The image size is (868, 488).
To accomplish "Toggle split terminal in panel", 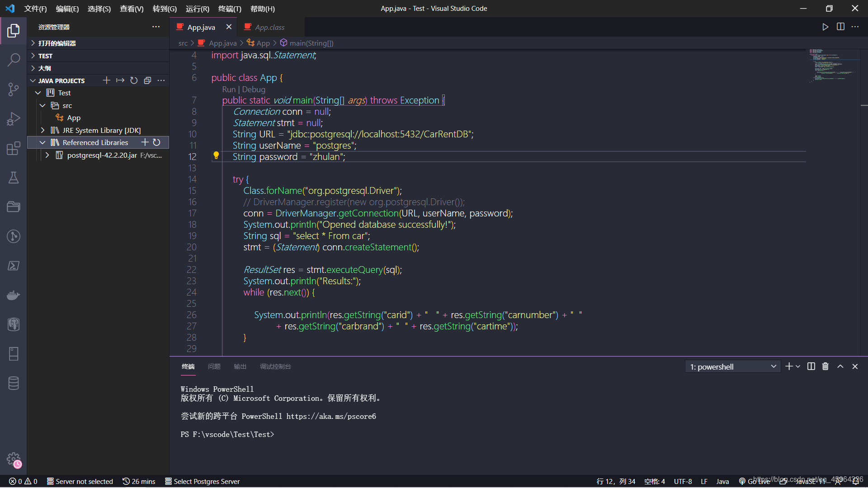I will pos(811,366).
